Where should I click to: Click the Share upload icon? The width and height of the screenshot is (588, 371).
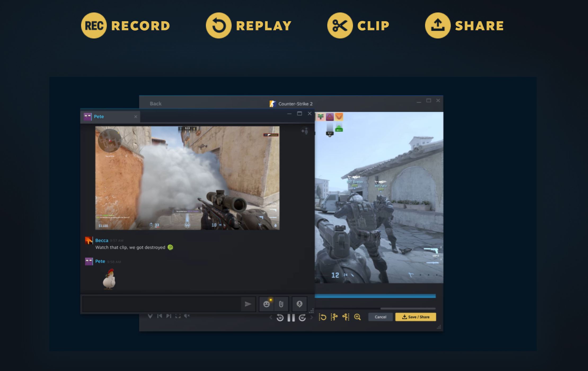point(438,25)
